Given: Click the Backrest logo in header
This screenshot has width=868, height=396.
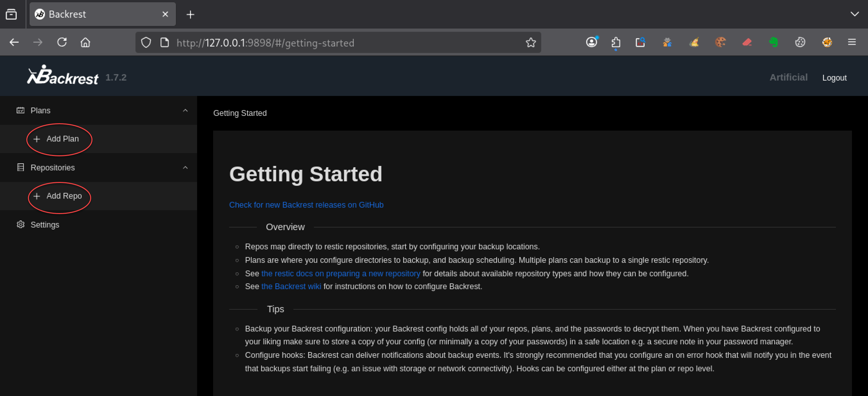Looking at the screenshot, I should coord(63,75).
